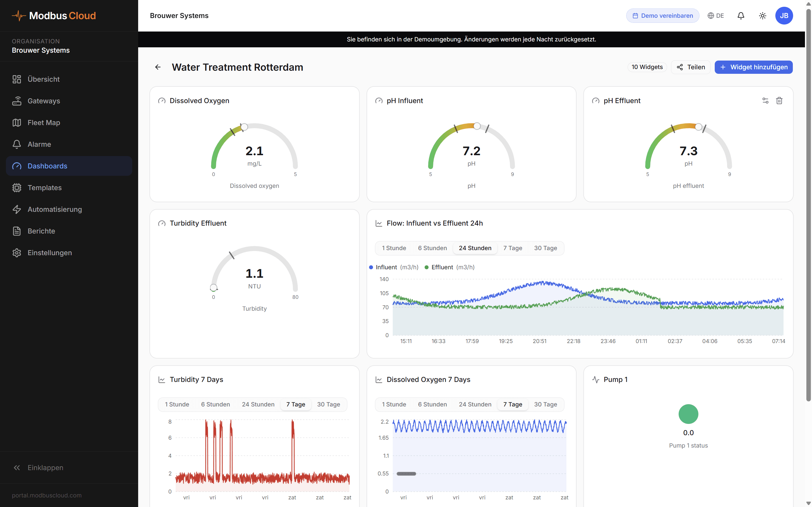
Task: Open the JB profile avatar menu
Action: click(784, 15)
